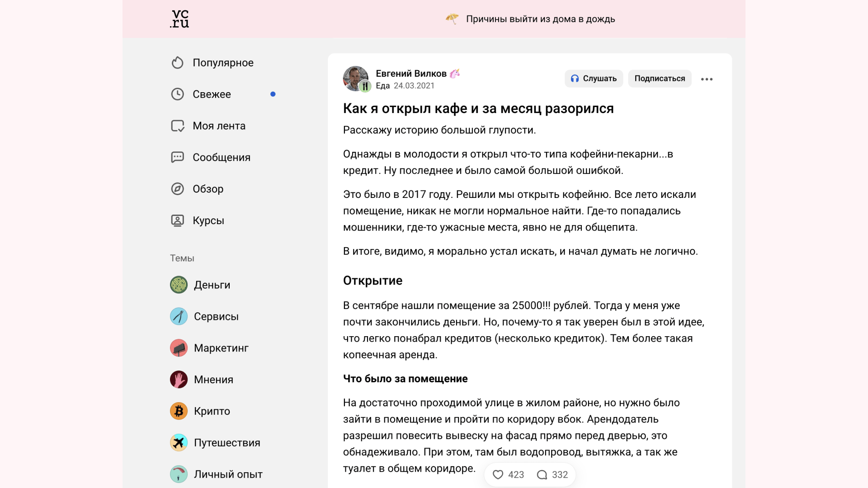Like the post with heart icon

pos(498,474)
